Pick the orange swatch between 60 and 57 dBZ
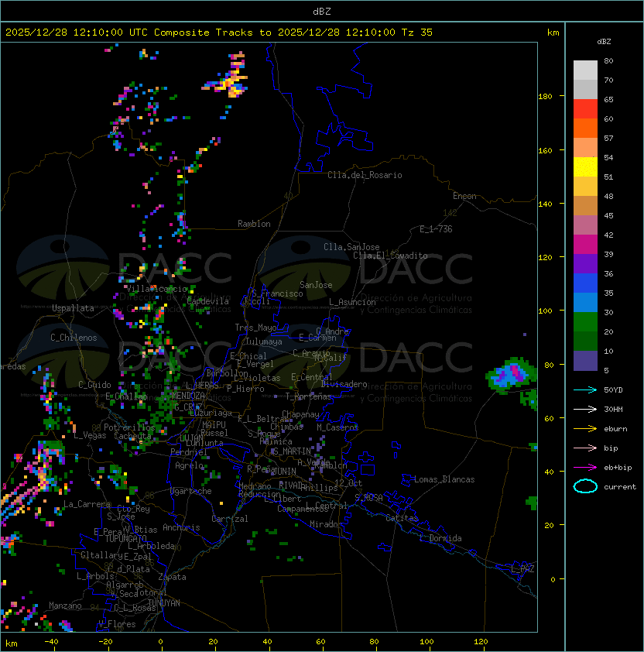 click(x=585, y=129)
